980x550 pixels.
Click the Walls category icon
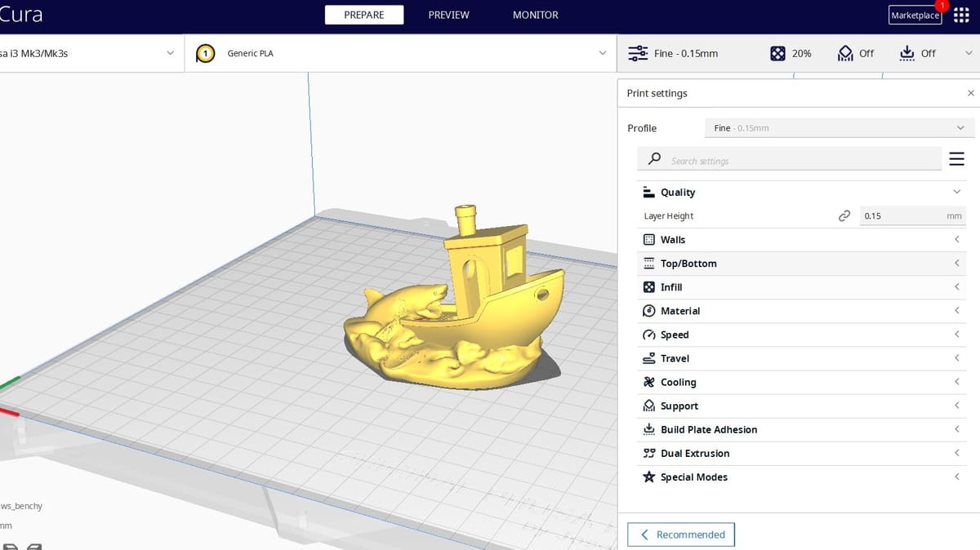click(649, 240)
